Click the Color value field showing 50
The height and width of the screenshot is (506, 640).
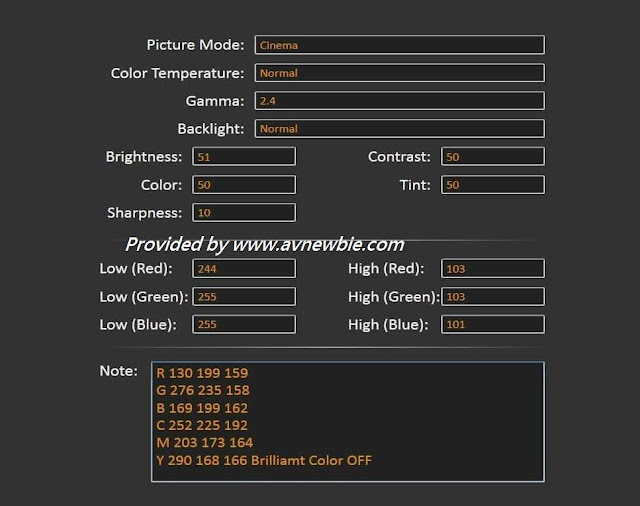[x=244, y=185]
